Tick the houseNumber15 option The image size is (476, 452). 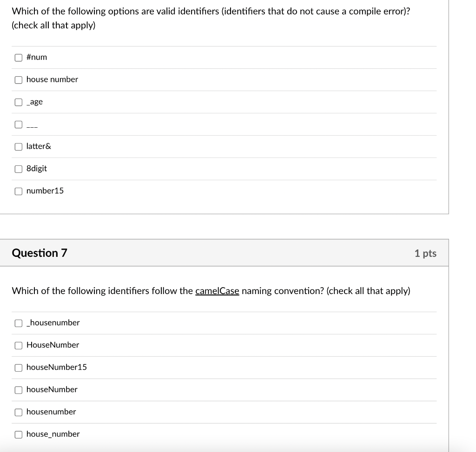pyautogui.click(x=18, y=367)
